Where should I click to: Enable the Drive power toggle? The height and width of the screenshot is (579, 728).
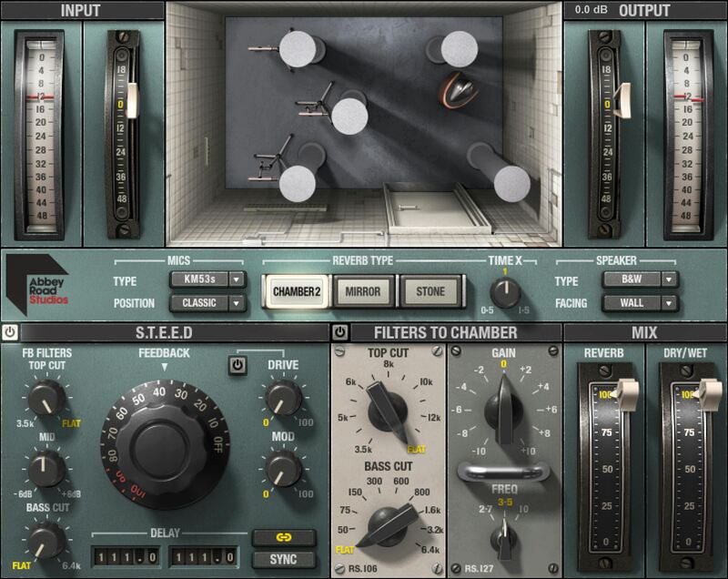pyautogui.click(x=238, y=363)
